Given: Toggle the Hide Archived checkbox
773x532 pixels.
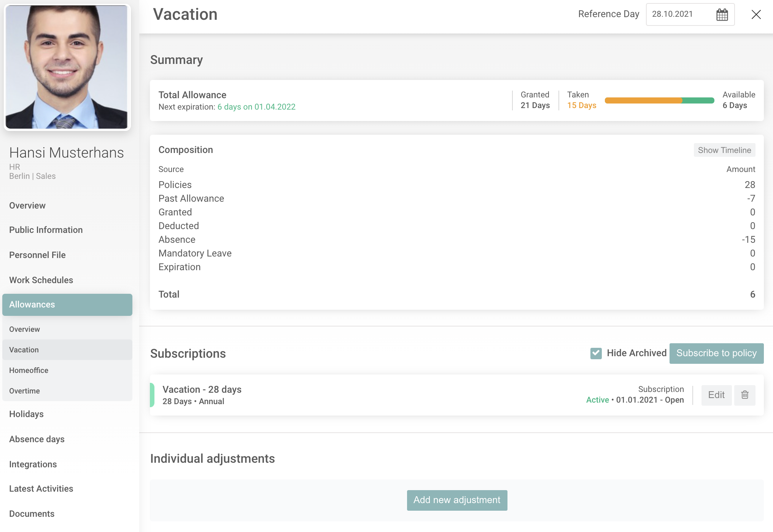Looking at the screenshot, I should (596, 353).
